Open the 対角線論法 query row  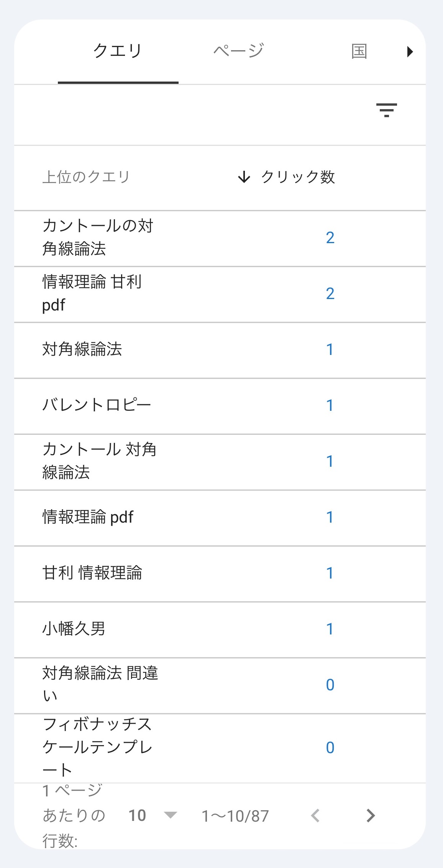(x=82, y=350)
